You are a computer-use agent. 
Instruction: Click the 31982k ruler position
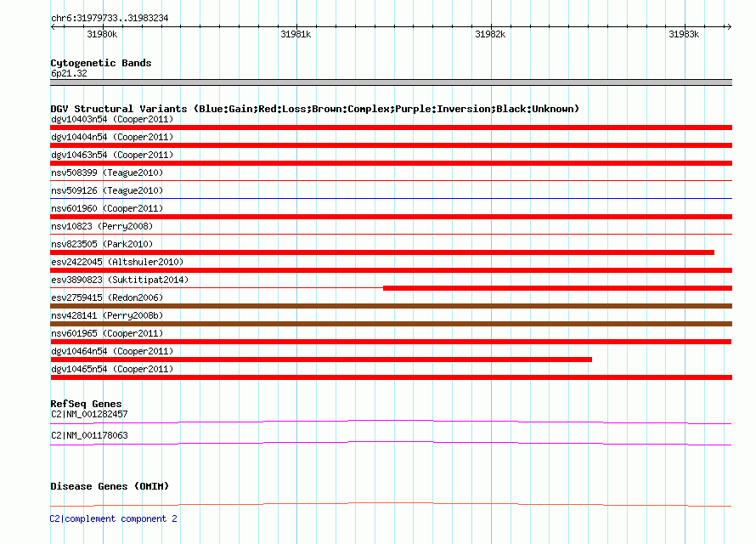(x=490, y=34)
